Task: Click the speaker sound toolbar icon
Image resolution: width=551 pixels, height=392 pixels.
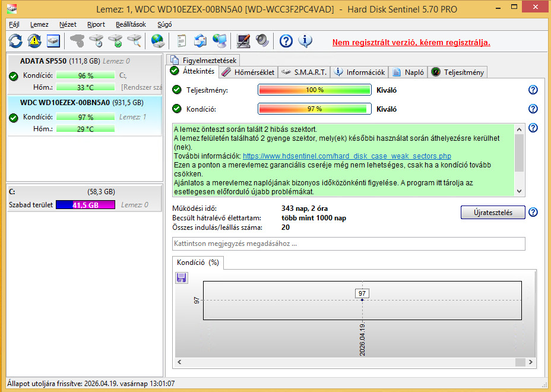Action: 262,41
